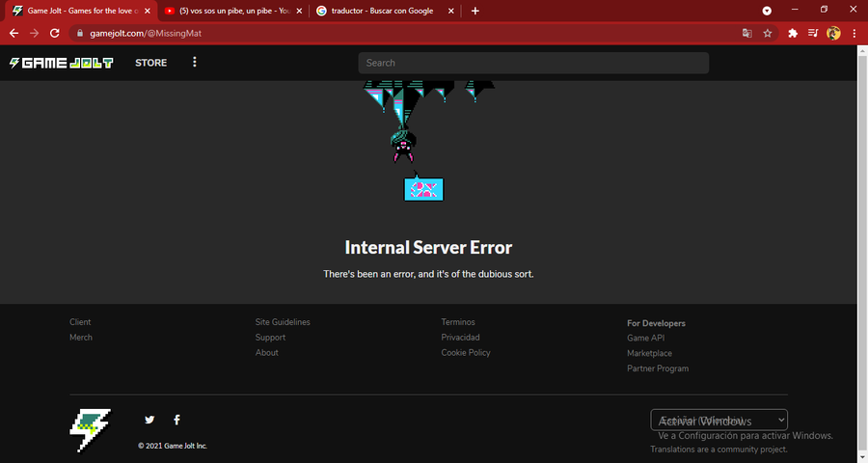The width and height of the screenshot is (868, 463).
Task: Click the footer Game Jolt lightning logo
Action: [x=91, y=430]
